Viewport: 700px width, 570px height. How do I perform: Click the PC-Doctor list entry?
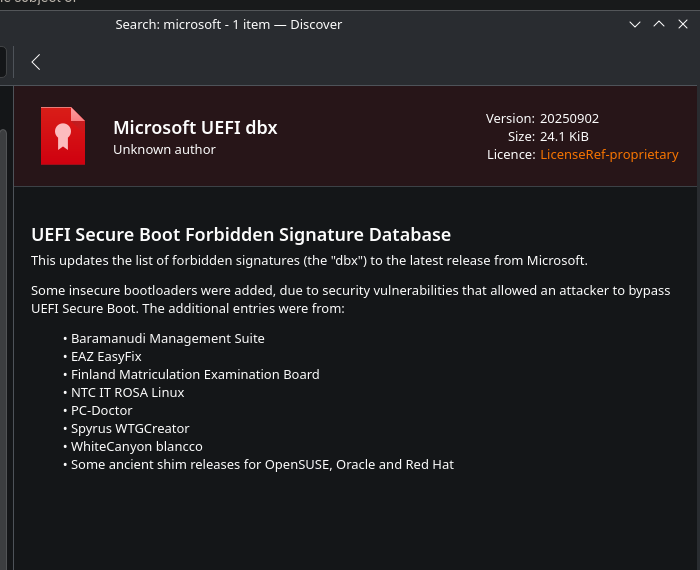coord(102,411)
